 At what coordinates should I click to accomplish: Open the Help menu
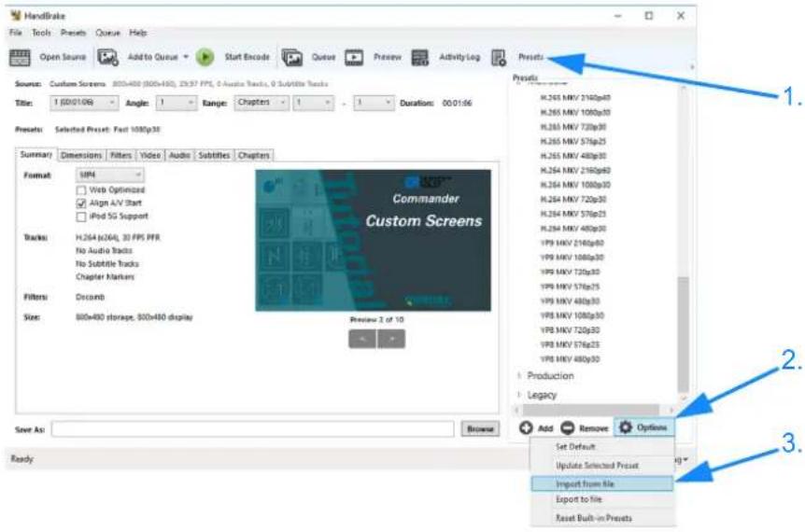point(138,33)
